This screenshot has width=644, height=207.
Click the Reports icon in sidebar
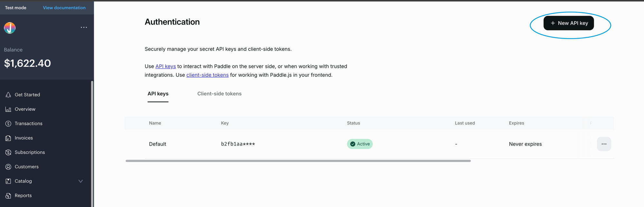(x=8, y=196)
